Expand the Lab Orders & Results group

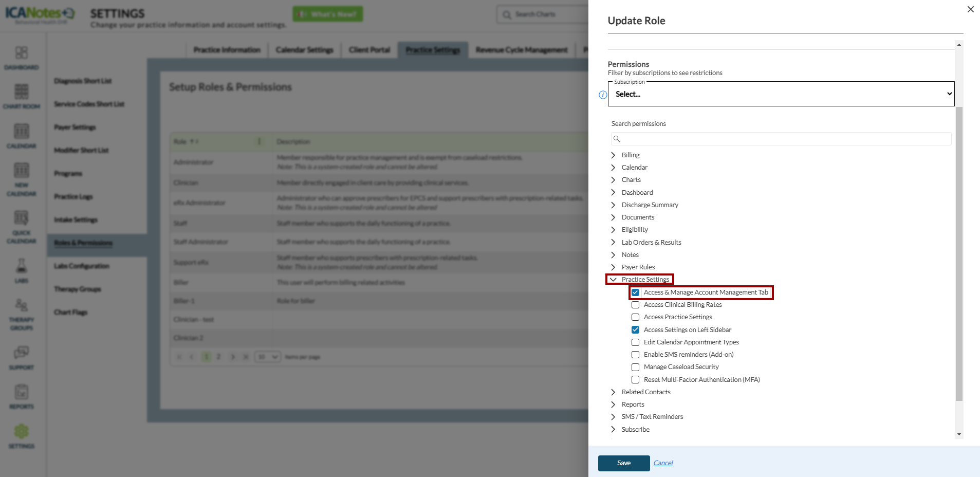pos(613,243)
